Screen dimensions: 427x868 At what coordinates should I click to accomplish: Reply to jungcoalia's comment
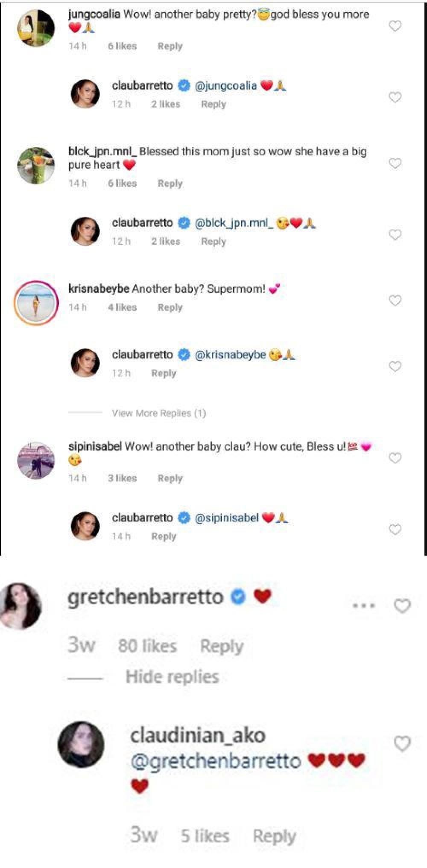tap(170, 46)
